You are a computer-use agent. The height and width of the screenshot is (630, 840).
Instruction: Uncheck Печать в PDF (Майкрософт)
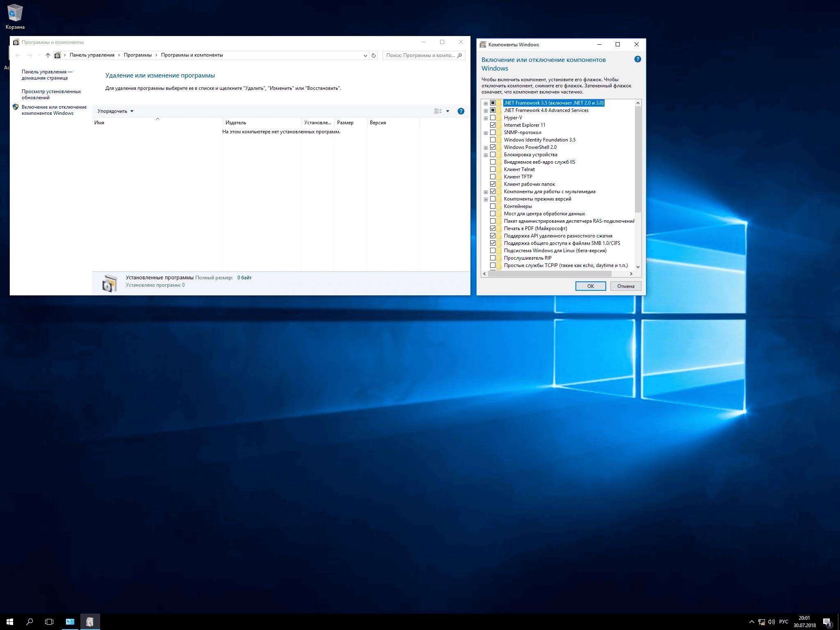493,228
